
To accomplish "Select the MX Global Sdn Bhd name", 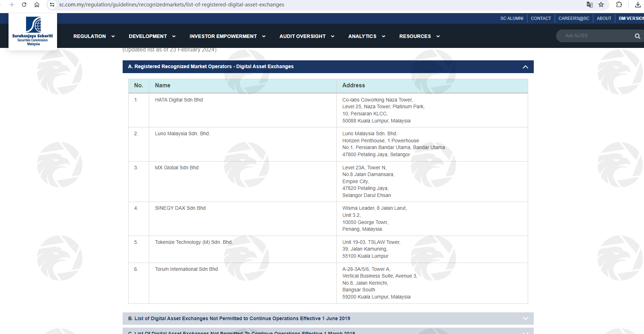I will click(177, 168).
